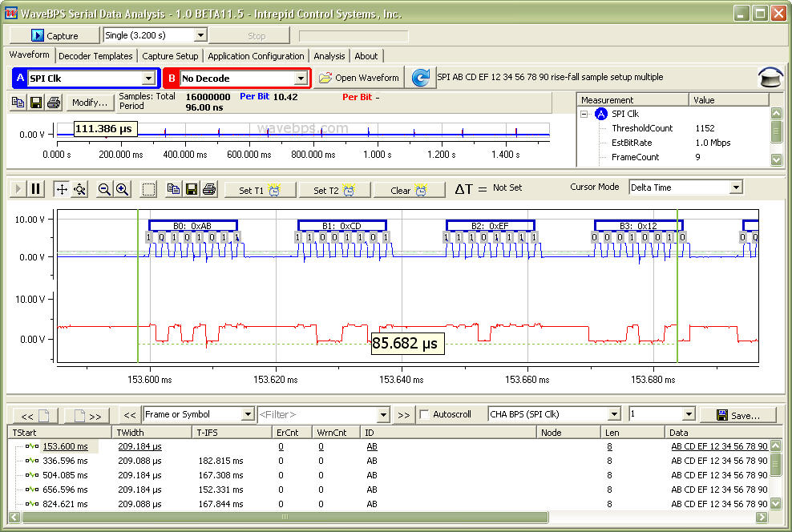Click the horizontal scrollbar thumb of the frame table
Image resolution: width=792 pixels, height=532 pixels.
coord(285,517)
